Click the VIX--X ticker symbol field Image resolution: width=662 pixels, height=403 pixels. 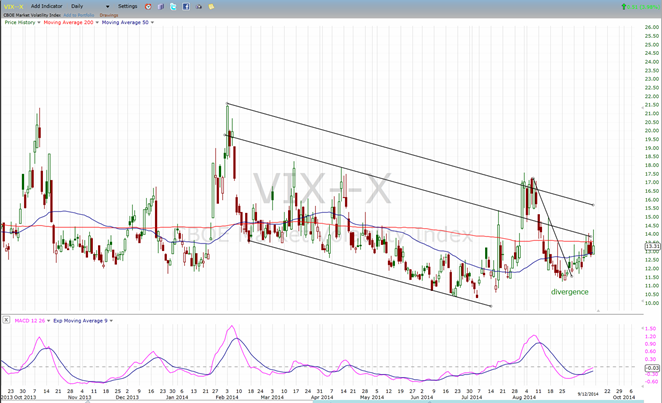[14, 6]
